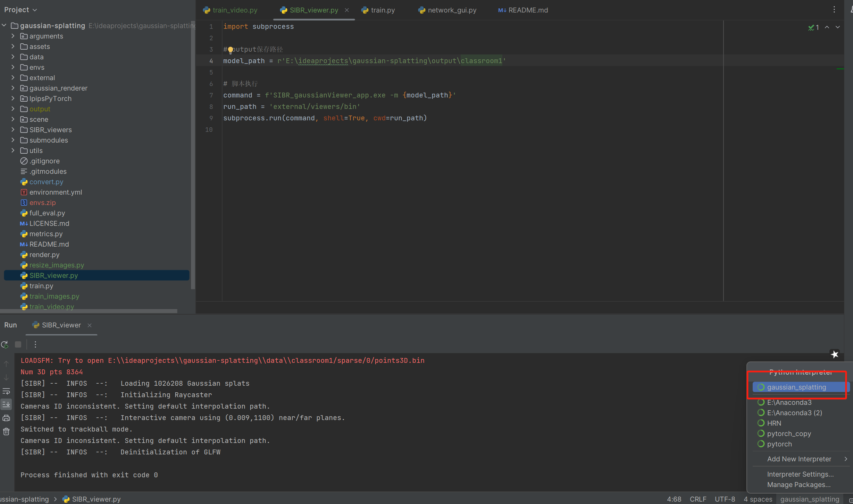This screenshot has width=853, height=504.
Task: Open convert.py in the project tree
Action: pos(46,182)
